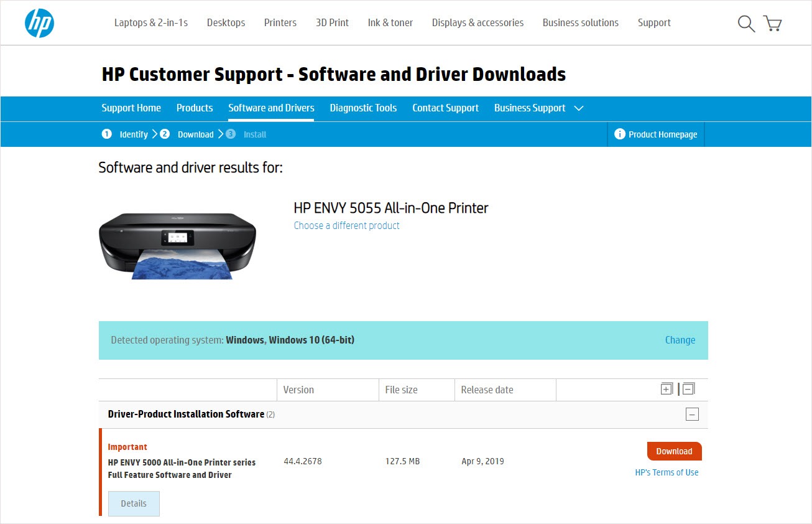This screenshot has width=812, height=524.
Task: Open the shopping cart
Action: click(772, 23)
